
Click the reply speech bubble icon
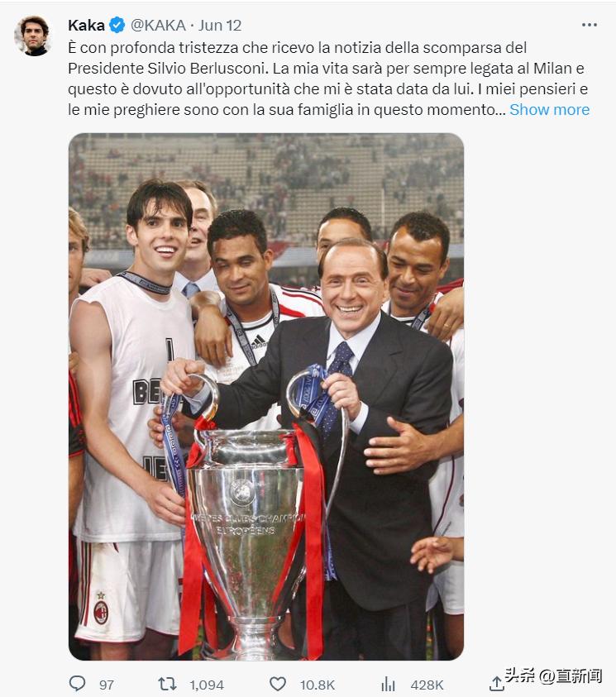tap(78, 683)
